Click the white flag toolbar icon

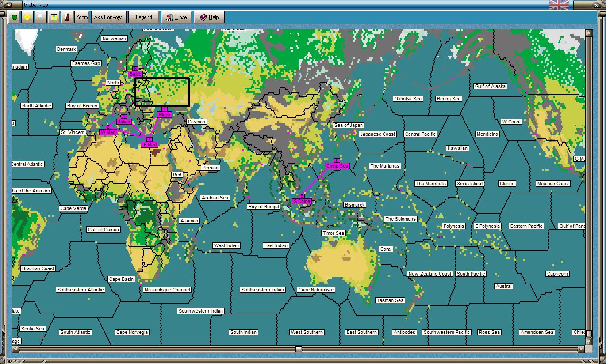(40, 17)
